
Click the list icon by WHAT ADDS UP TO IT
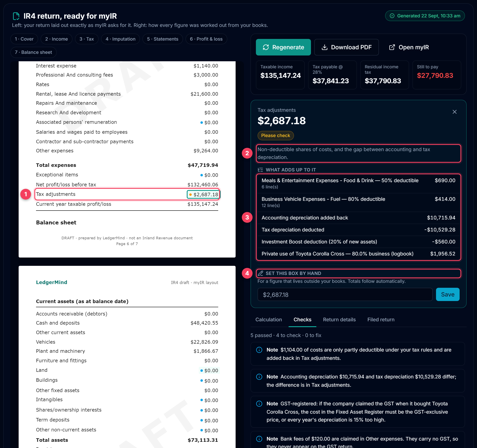pyautogui.click(x=260, y=170)
